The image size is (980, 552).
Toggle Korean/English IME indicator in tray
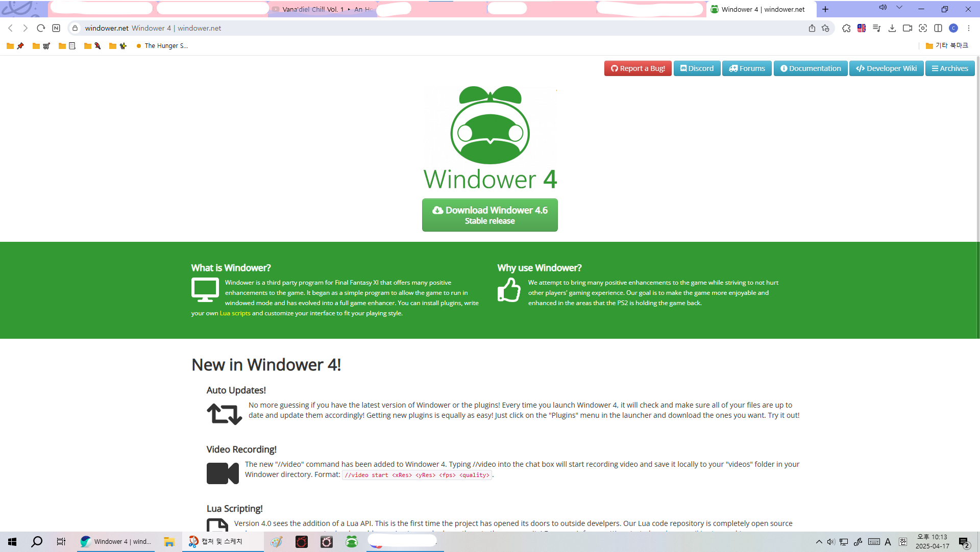pyautogui.click(x=902, y=542)
